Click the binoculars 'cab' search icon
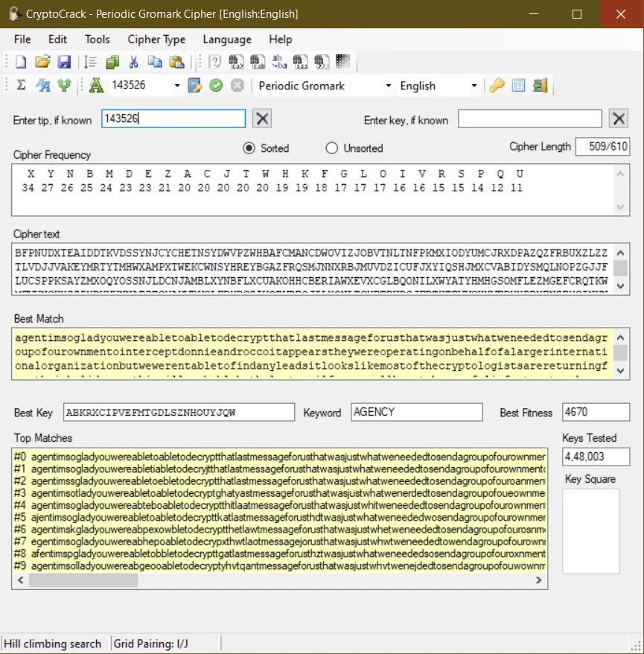The width and height of the screenshot is (644, 654). (x=258, y=62)
